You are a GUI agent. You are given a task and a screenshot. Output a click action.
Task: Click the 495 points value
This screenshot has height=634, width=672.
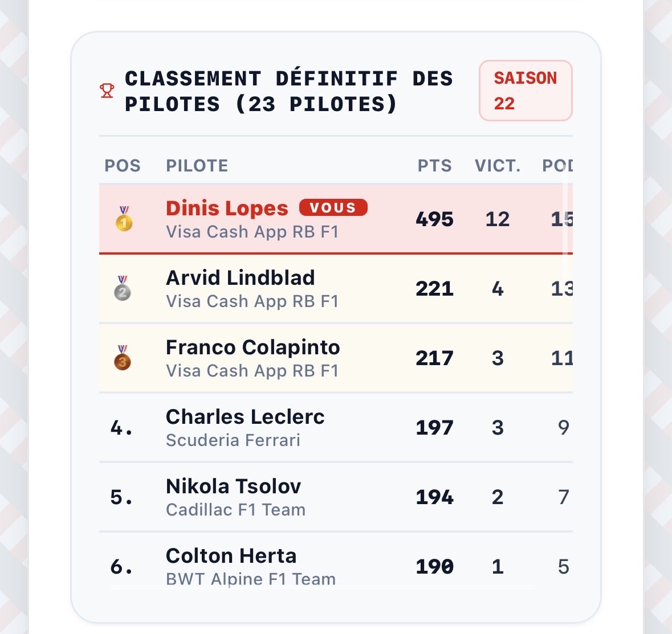pyautogui.click(x=434, y=219)
